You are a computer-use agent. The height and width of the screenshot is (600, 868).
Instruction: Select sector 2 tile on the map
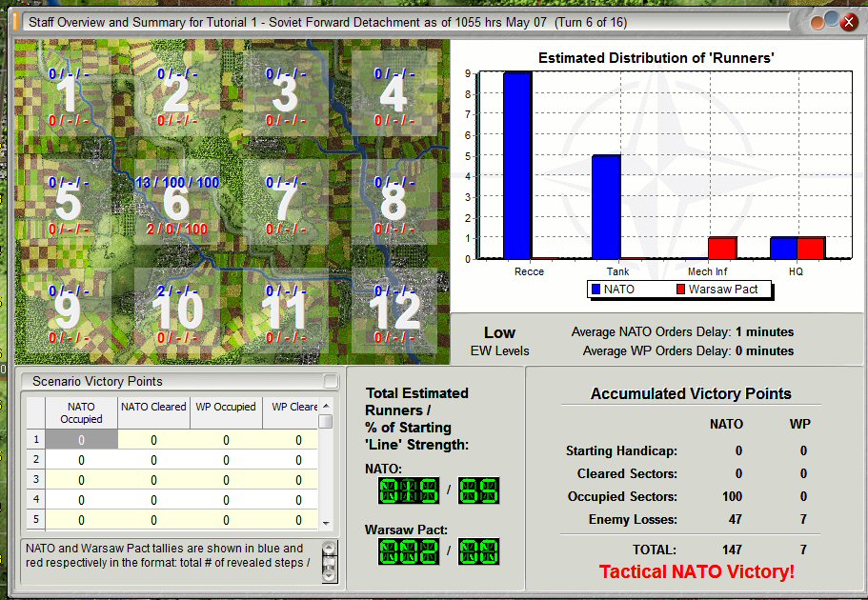coord(177,94)
